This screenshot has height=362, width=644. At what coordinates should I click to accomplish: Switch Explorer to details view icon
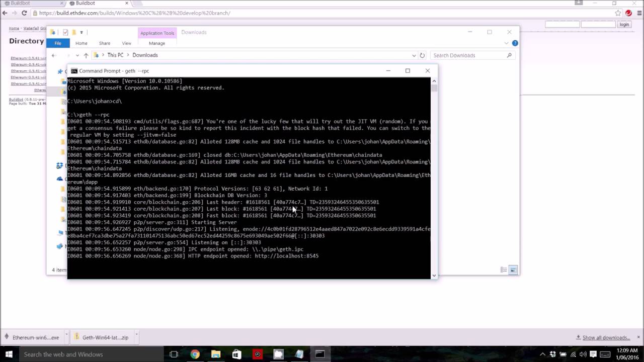[x=504, y=270]
